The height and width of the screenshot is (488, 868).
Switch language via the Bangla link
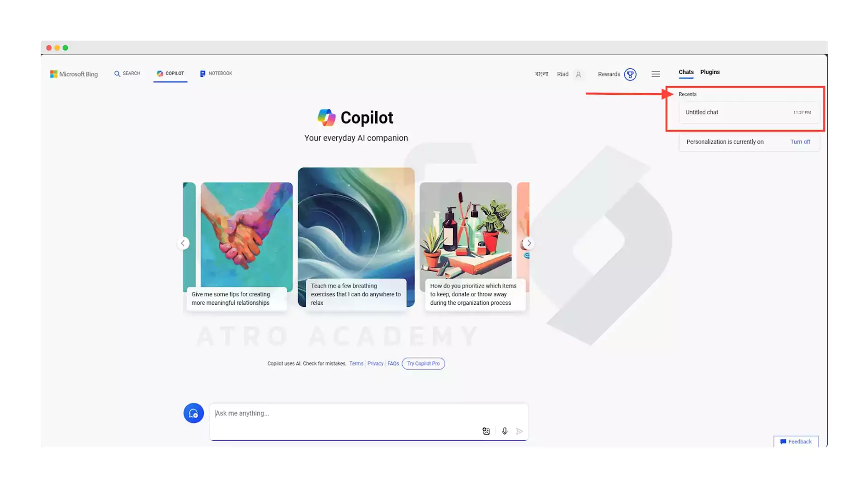pos(541,74)
